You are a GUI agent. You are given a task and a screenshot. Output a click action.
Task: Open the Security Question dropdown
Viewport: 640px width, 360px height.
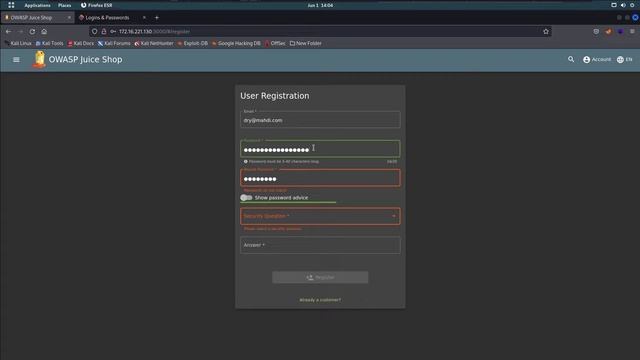pos(320,216)
